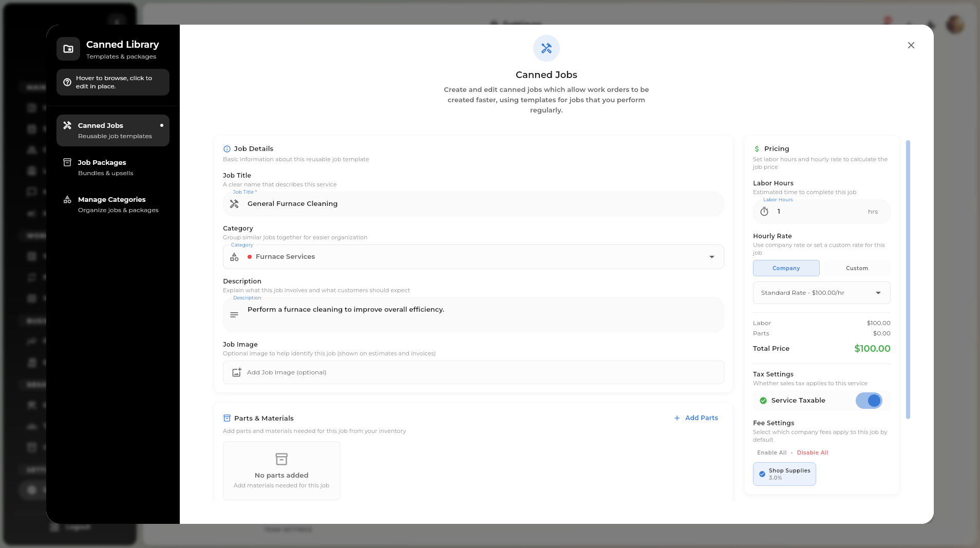Click the Canned Library folder icon
The height and width of the screenshot is (548, 980).
point(67,48)
